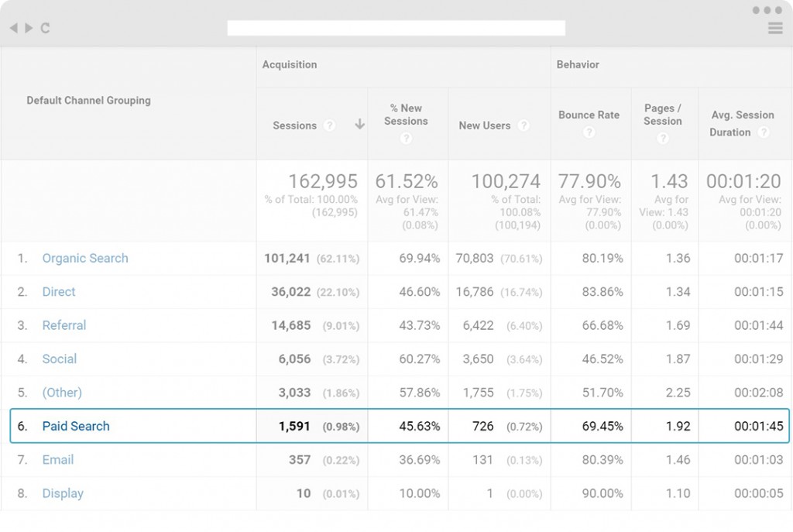Click help icon beside Avg. Session Duration

coord(764,132)
